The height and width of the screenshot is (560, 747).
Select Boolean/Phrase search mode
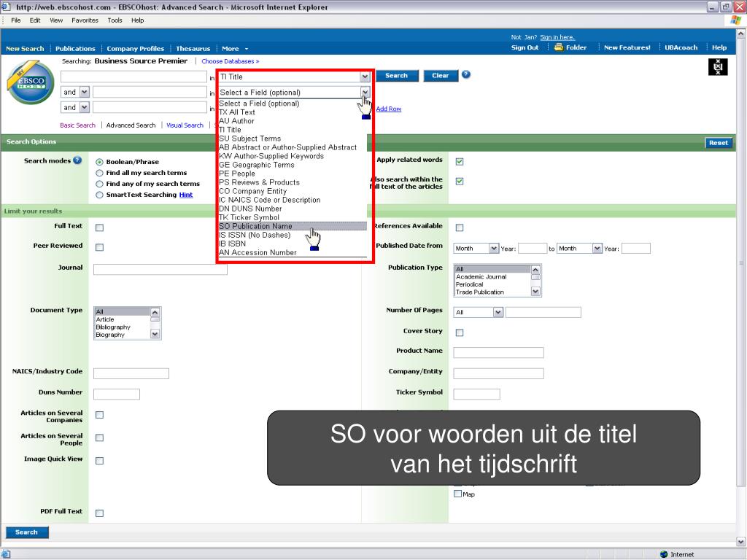tap(99, 162)
